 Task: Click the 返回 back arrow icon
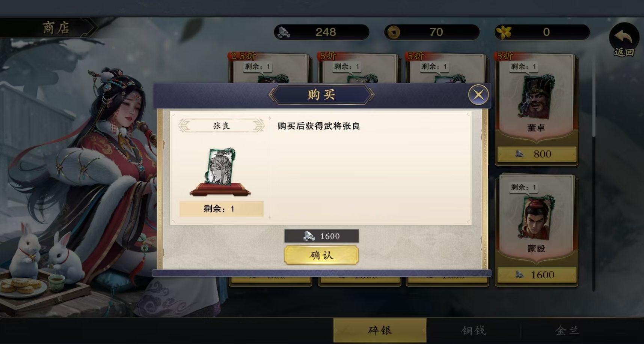pyautogui.click(x=624, y=40)
